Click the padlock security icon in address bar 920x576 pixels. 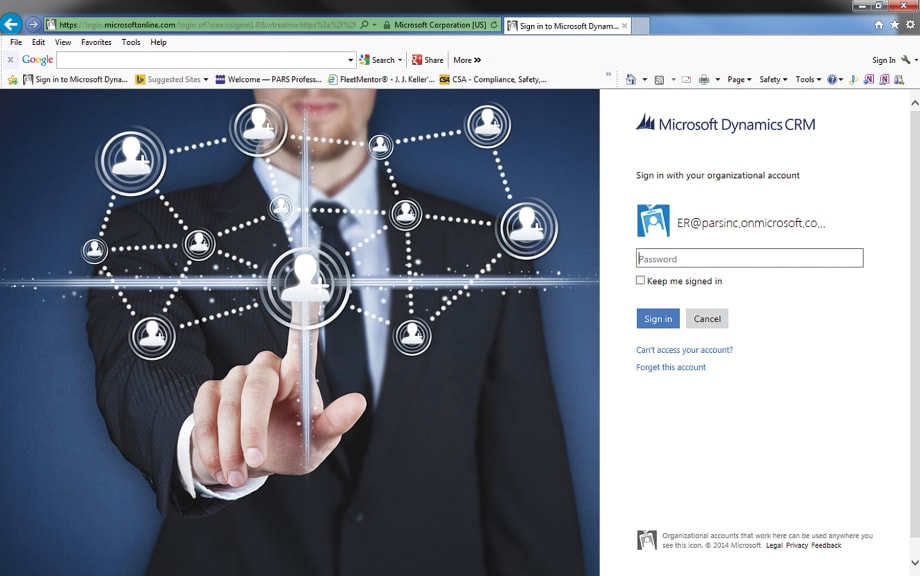[x=387, y=25]
